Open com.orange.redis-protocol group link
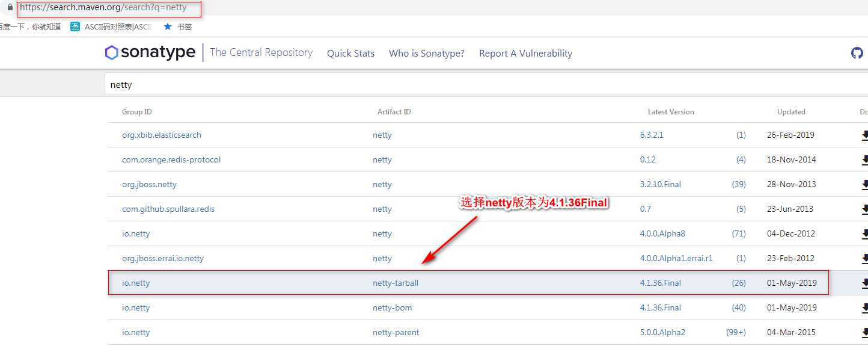Viewport: 868px width, 352px height. pyautogui.click(x=171, y=159)
